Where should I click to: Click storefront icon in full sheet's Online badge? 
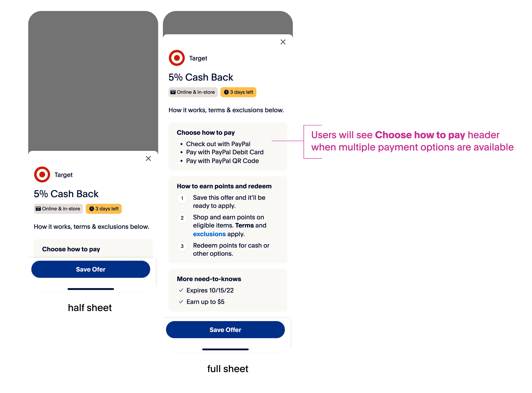pyautogui.click(x=173, y=92)
